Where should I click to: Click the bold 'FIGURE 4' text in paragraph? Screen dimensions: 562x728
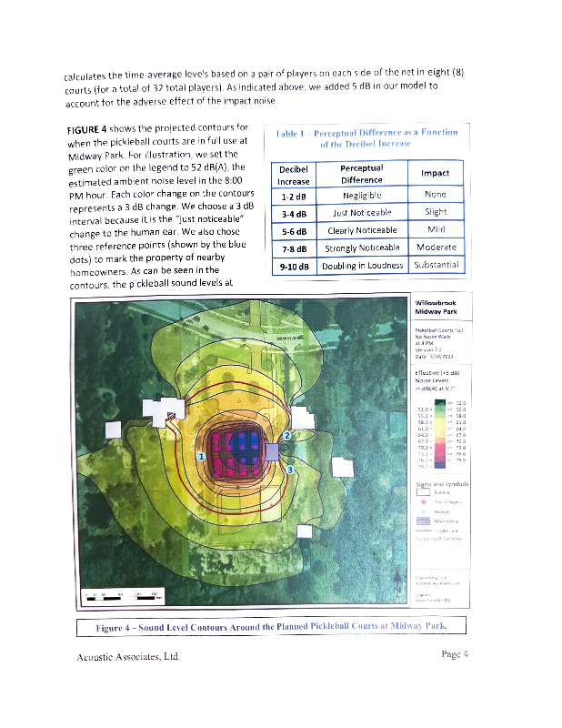[86, 129]
